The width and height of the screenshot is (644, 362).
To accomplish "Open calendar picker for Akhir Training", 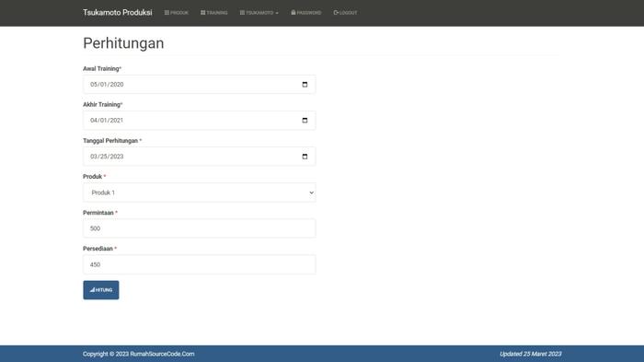I will [305, 120].
